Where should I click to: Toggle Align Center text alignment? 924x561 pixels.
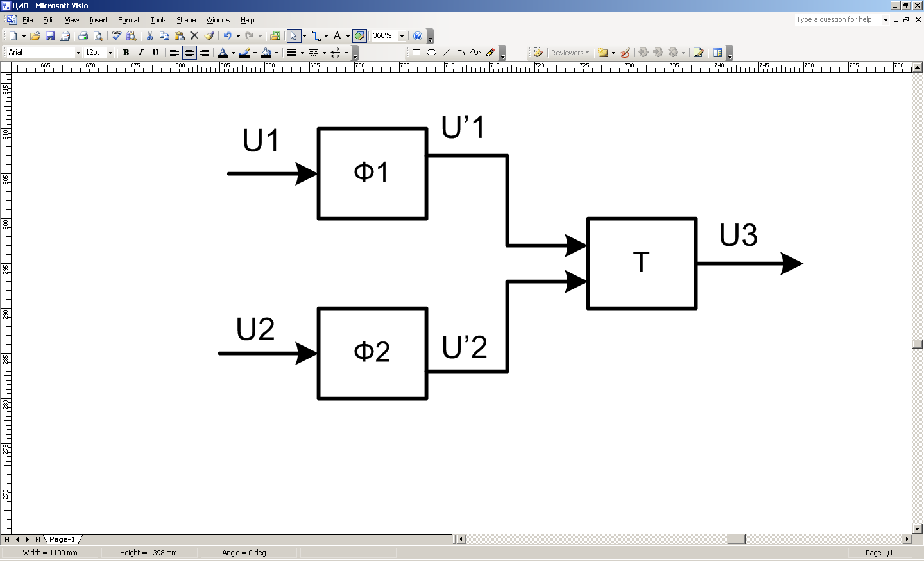coord(189,53)
